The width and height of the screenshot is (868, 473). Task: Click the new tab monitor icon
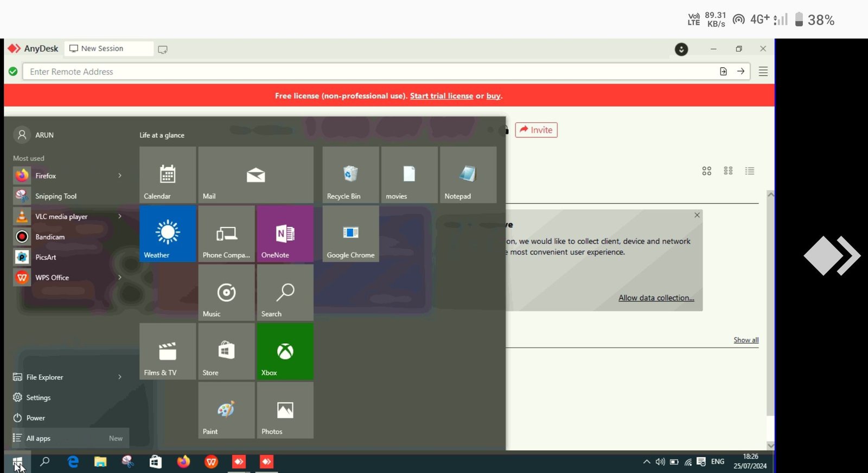pyautogui.click(x=163, y=49)
